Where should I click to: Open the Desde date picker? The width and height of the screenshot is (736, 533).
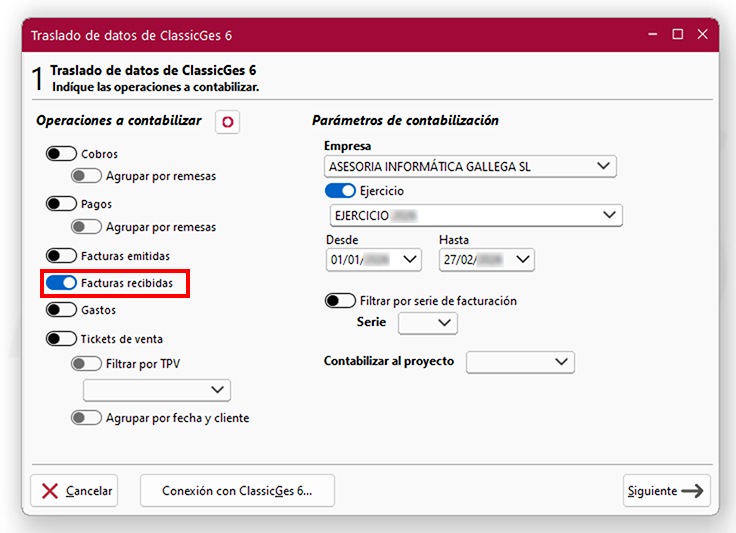(x=374, y=259)
